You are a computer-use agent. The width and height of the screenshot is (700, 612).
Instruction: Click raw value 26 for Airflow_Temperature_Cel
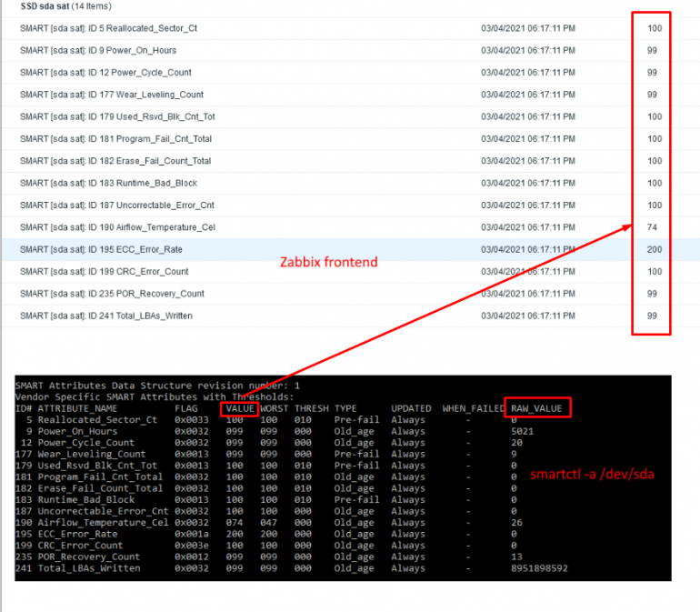(516, 523)
